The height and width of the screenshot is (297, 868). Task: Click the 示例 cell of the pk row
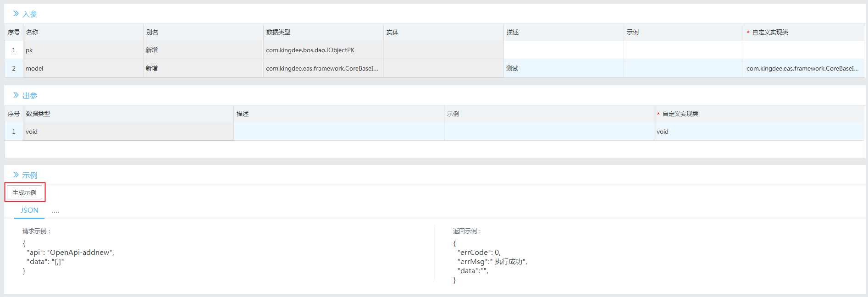pyautogui.click(x=683, y=50)
